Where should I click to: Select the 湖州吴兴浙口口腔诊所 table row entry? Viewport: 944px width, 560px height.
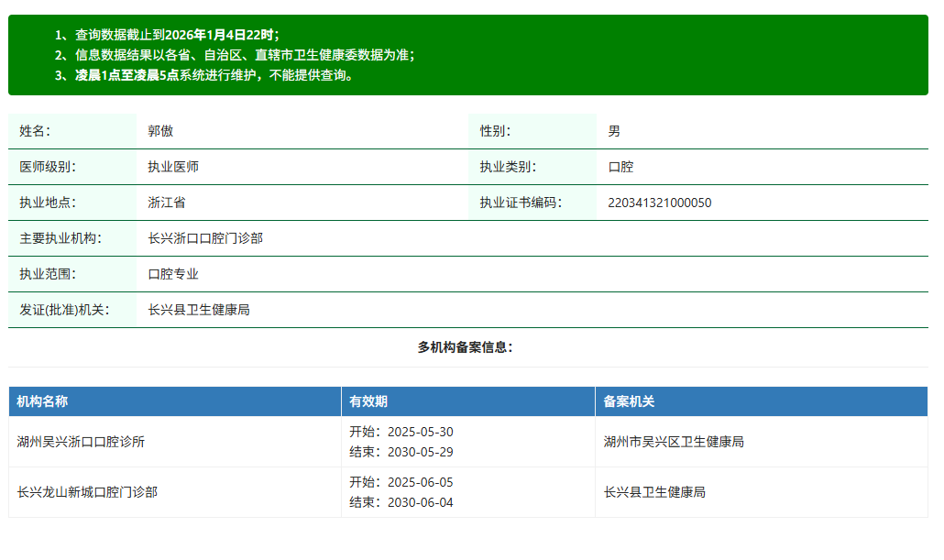tap(81, 442)
